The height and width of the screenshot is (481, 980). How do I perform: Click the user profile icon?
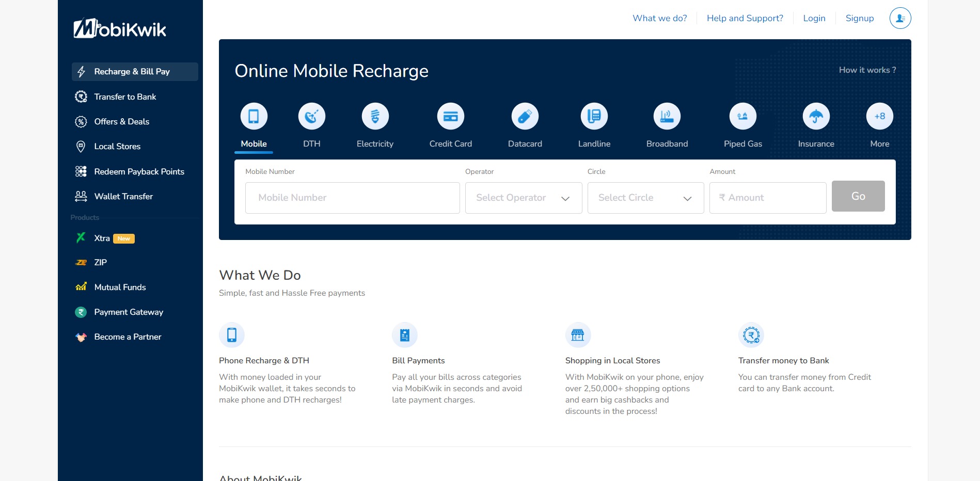(x=900, y=18)
